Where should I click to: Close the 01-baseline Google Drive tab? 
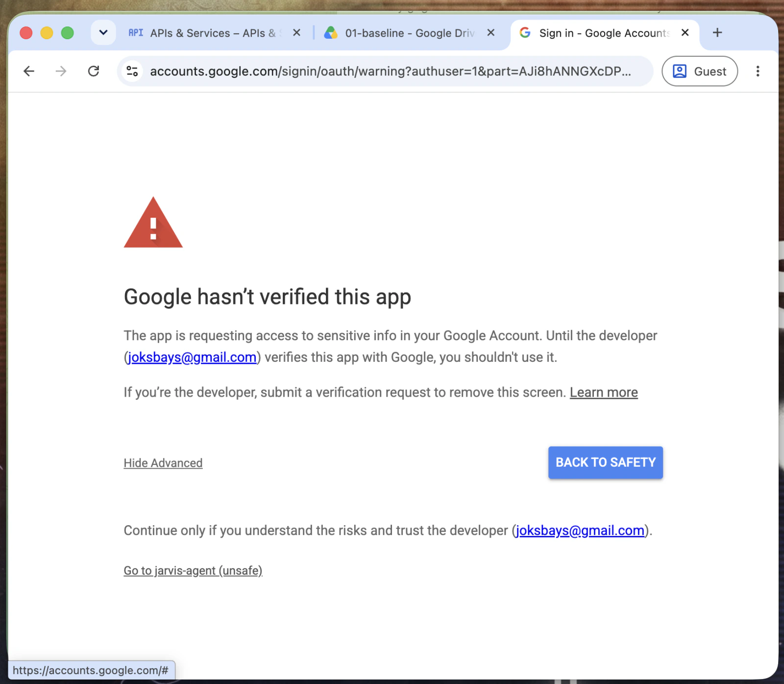(490, 33)
